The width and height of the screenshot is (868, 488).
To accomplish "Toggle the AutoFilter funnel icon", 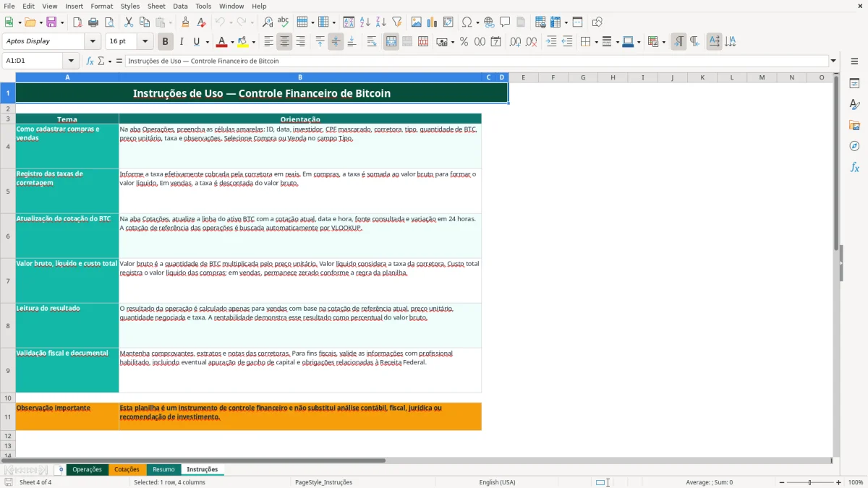I will 396,22.
